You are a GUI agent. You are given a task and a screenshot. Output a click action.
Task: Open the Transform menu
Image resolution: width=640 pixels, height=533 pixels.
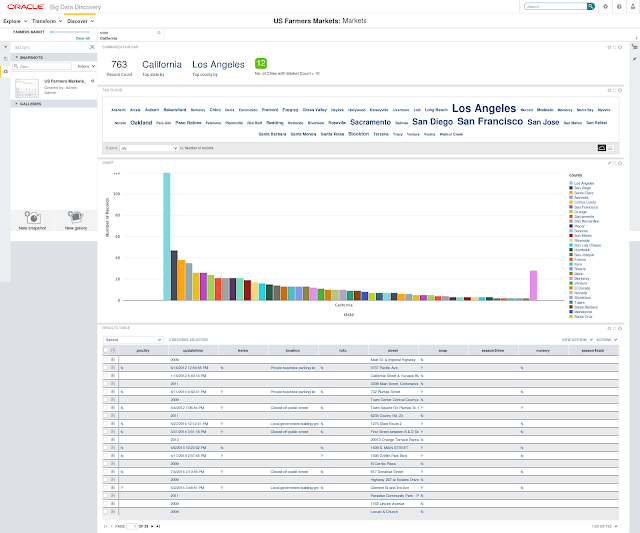click(x=47, y=21)
